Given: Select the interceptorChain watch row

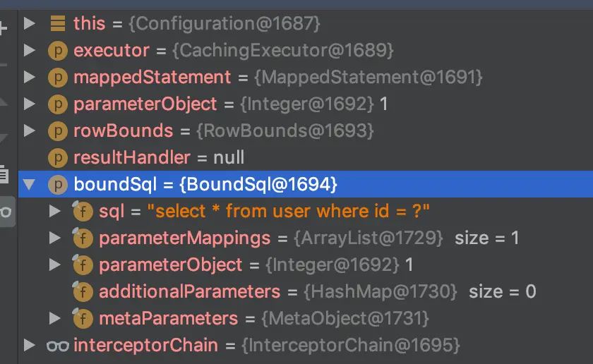Looking at the screenshot, I should 306,346.
